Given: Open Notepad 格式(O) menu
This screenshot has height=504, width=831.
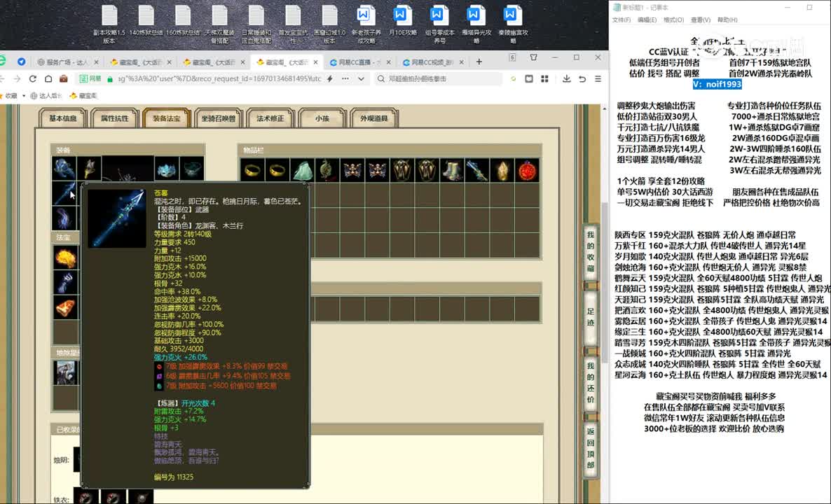Looking at the screenshot, I should pyautogui.click(x=673, y=20).
